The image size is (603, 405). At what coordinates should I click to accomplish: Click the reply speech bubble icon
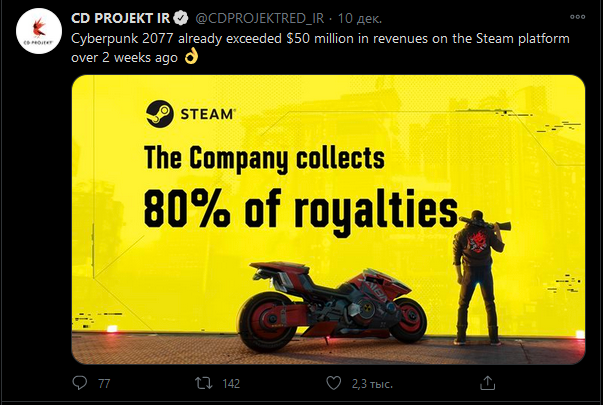click(x=81, y=383)
